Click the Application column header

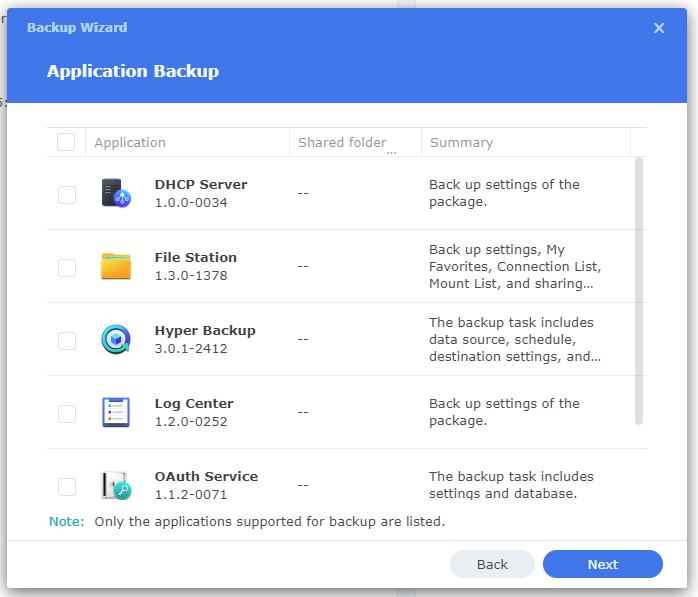[x=187, y=142]
